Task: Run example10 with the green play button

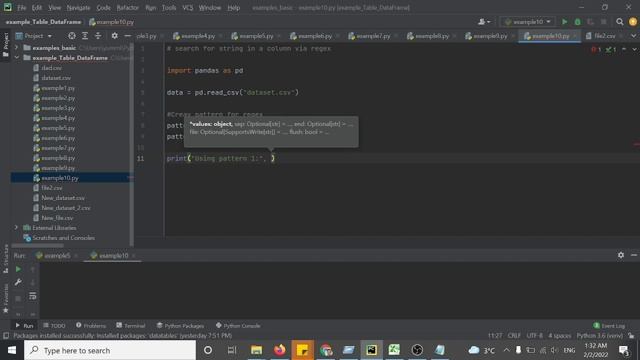Action: 564,22
